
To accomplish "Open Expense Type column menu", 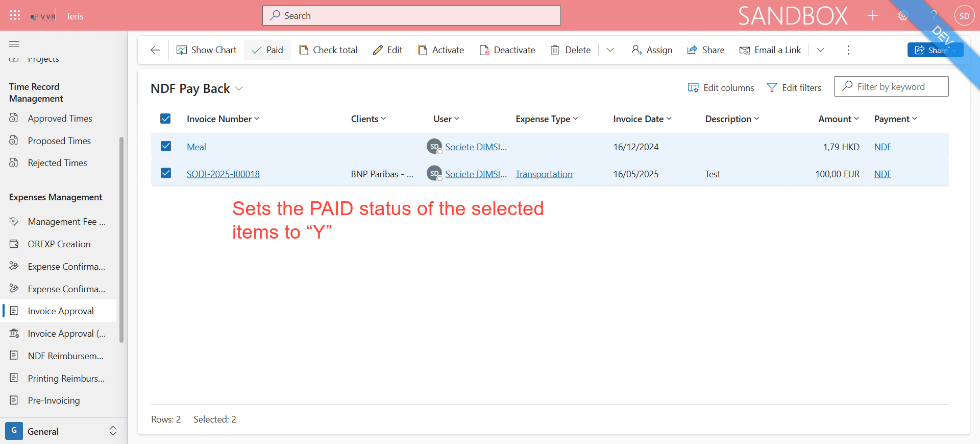I will (x=547, y=119).
